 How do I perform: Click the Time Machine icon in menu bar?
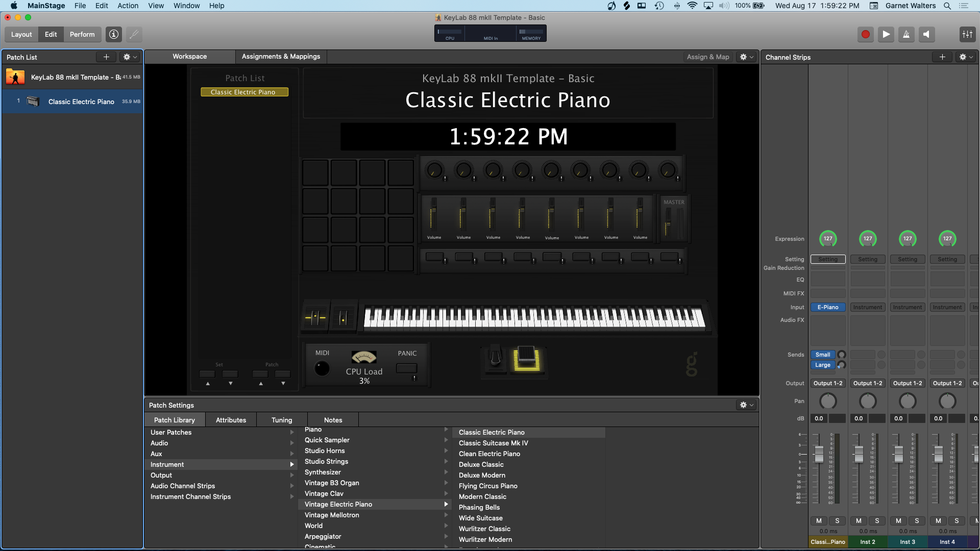point(659,6)
